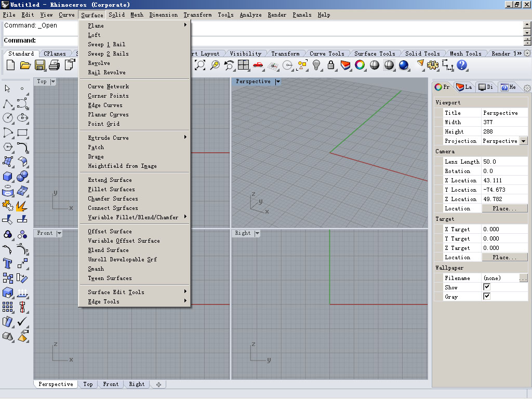
Task: Select the arrow pointer tool
Action: click(x=7, y=88)
